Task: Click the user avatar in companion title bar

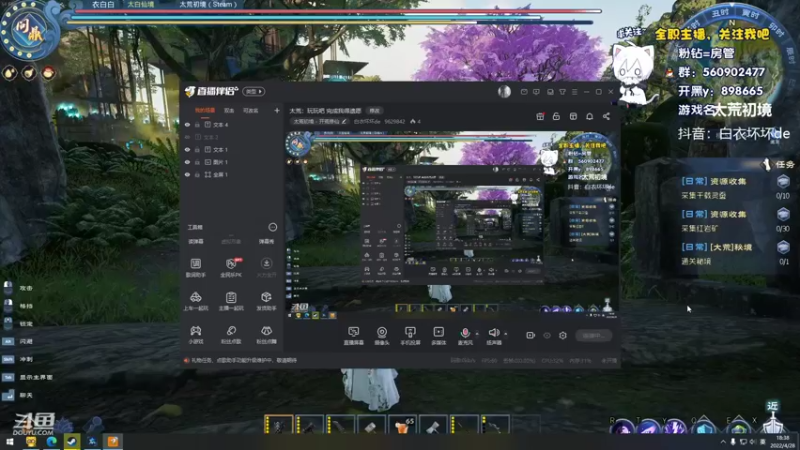Action: tap(504, 91)
